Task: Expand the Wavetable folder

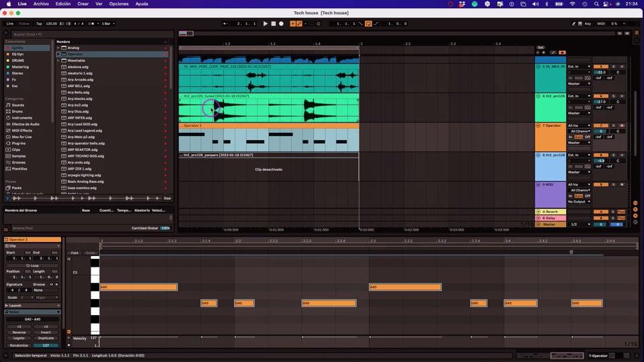Action: click(58, 60)
